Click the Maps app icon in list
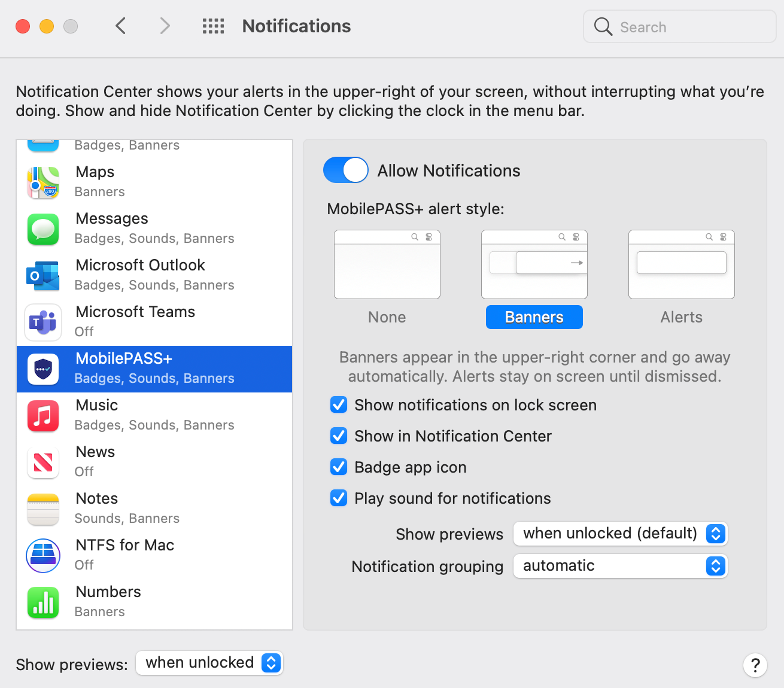This screenshot has width=784, height=688. coord(43,182)
